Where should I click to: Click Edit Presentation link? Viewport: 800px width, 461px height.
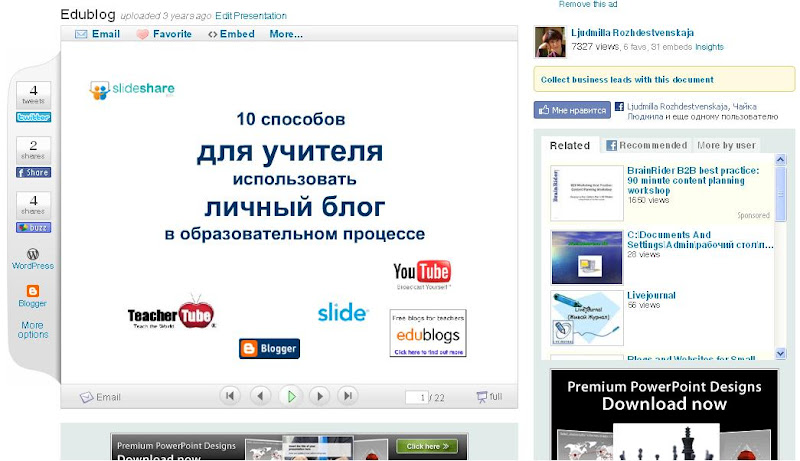[x=251, y=16]
